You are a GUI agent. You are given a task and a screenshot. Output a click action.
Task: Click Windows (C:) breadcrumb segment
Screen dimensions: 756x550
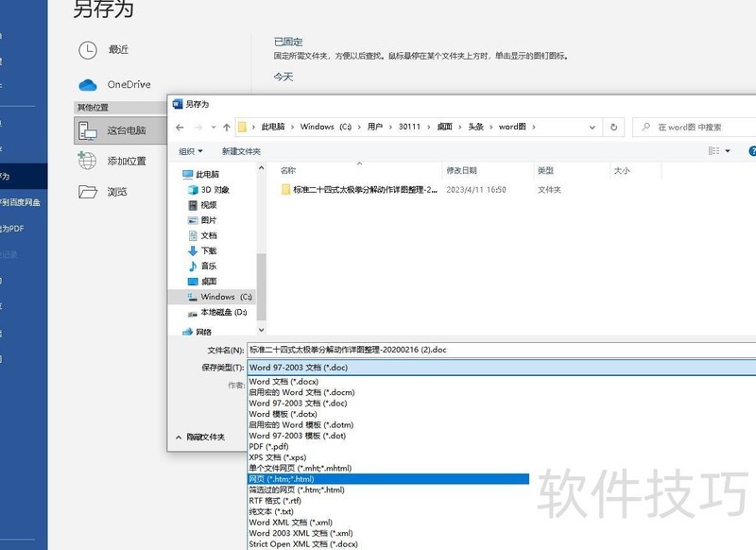pos(325,127)
